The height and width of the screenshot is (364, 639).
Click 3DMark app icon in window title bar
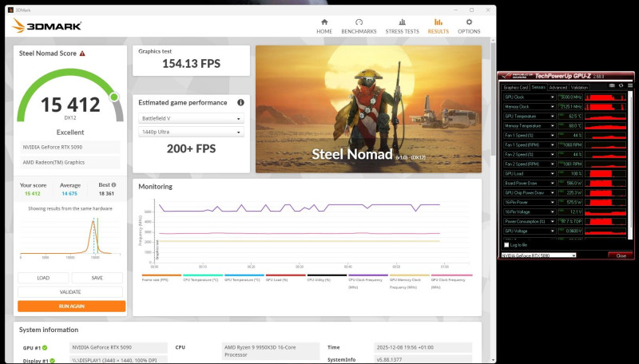point(10,10)
